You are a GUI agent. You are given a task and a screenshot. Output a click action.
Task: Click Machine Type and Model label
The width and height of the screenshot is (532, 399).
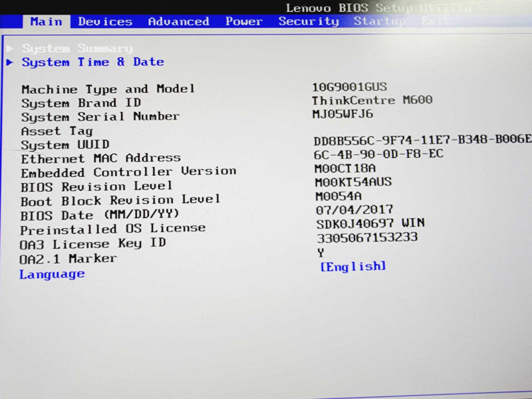[108, 89]
